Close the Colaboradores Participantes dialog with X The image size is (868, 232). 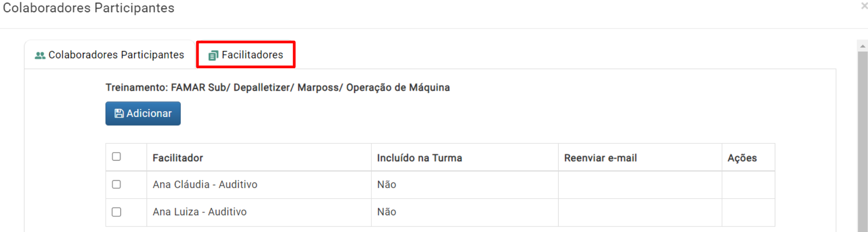[x=864, y=6]
